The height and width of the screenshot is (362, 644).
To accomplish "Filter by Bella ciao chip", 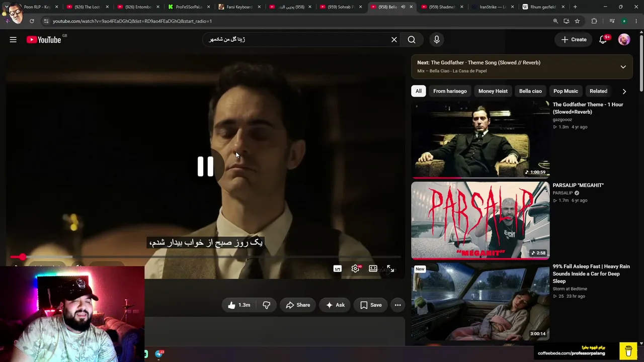I will [530, 91].
